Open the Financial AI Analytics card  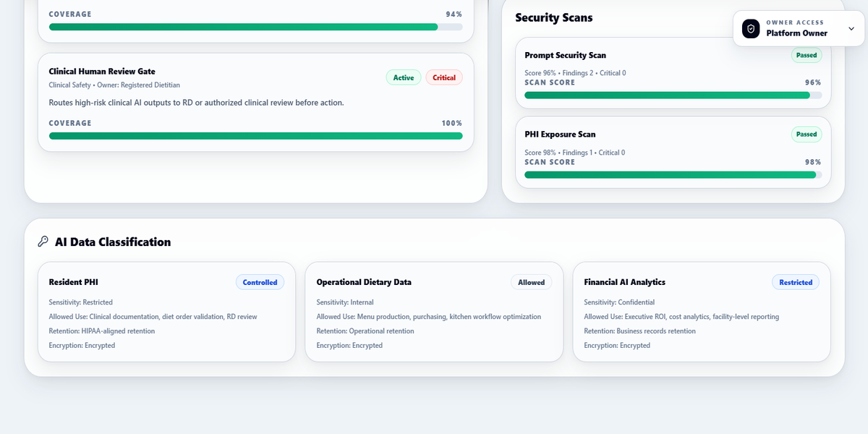pyautogui.click(x=702, y=312)
